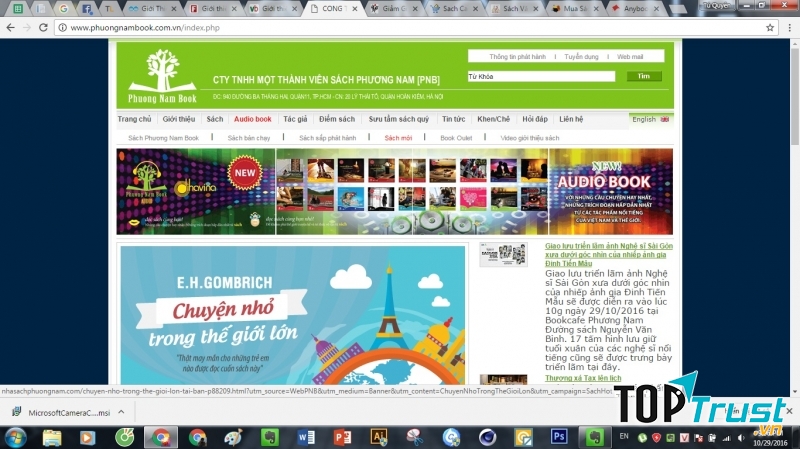Reload the current page
This screenshot has height=449, width=800.
[43, 28]
